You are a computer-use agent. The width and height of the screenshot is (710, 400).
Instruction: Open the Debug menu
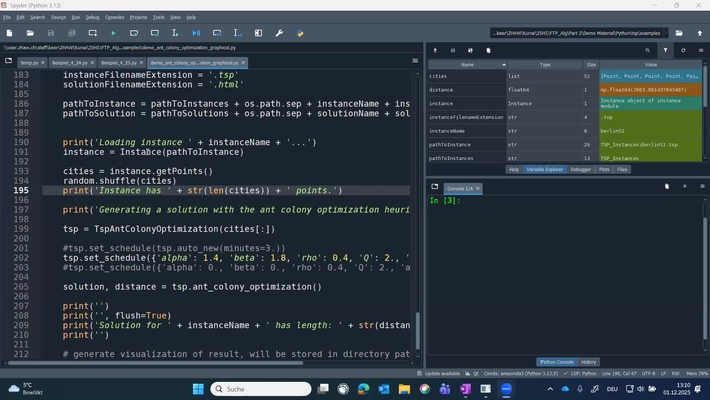(92, 17)
